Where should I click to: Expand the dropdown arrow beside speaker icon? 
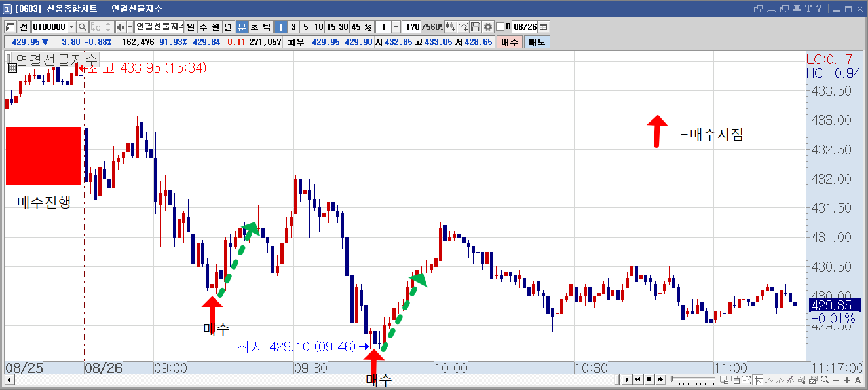pos(129,27)
